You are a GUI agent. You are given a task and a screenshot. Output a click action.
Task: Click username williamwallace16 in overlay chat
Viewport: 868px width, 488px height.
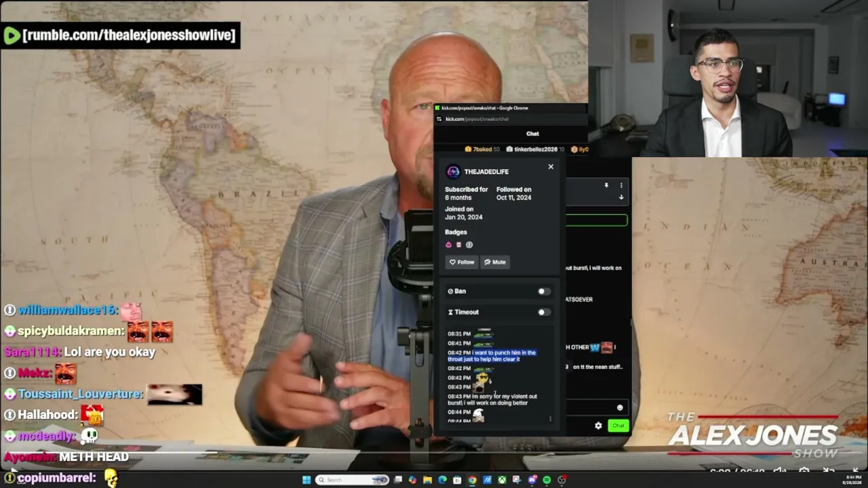click(68, 310)
